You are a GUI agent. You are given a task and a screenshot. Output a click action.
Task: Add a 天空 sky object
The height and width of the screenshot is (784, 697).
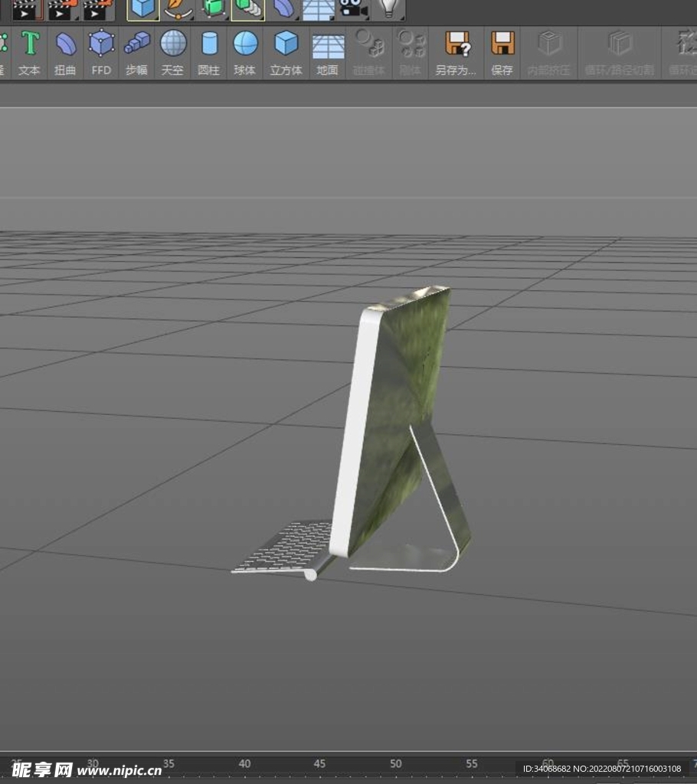(172, 51)
